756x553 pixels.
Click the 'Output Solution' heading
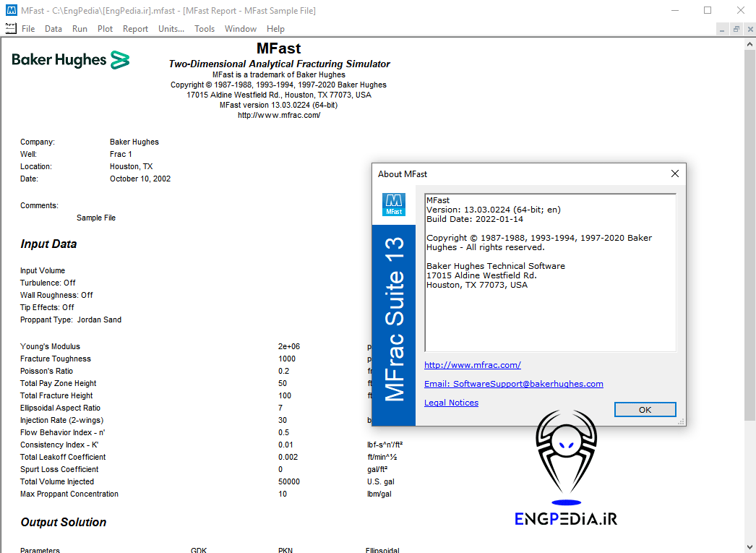pyautogui.click(x=63, y=522)
